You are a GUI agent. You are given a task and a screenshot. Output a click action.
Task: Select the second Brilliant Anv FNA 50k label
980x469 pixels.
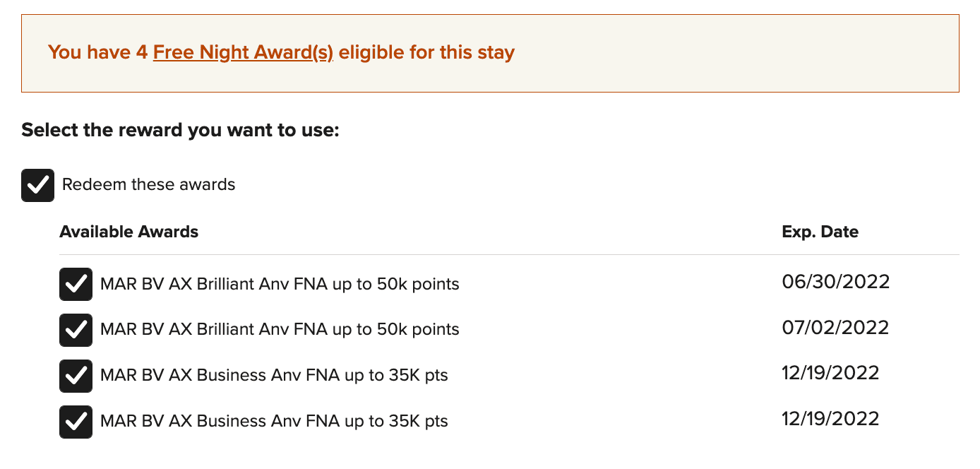(x=280, y=330)
